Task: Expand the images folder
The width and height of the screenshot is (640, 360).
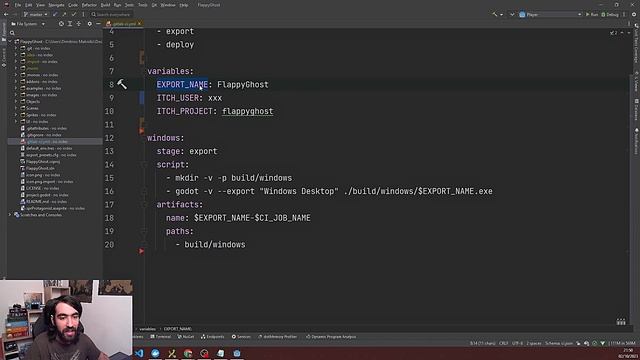Action: (x=16, y=95)
